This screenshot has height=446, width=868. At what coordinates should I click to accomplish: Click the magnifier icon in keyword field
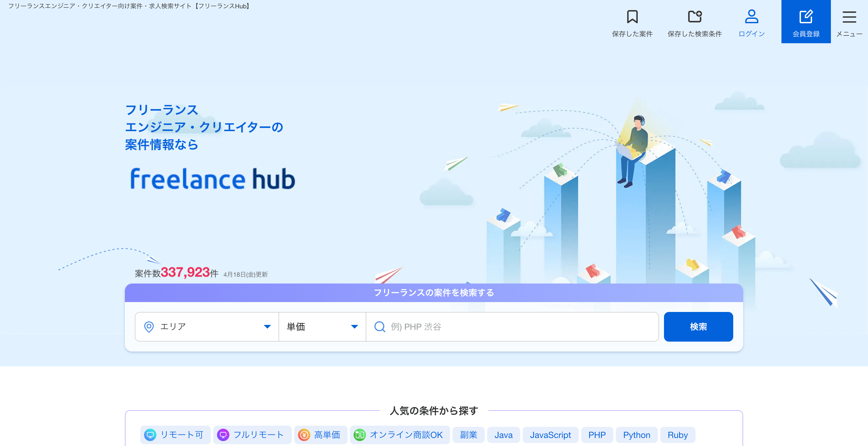click(380, 326)
